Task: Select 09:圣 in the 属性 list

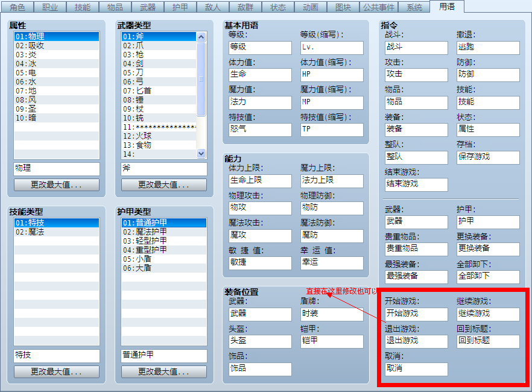Action: click(x=57, y=109)
